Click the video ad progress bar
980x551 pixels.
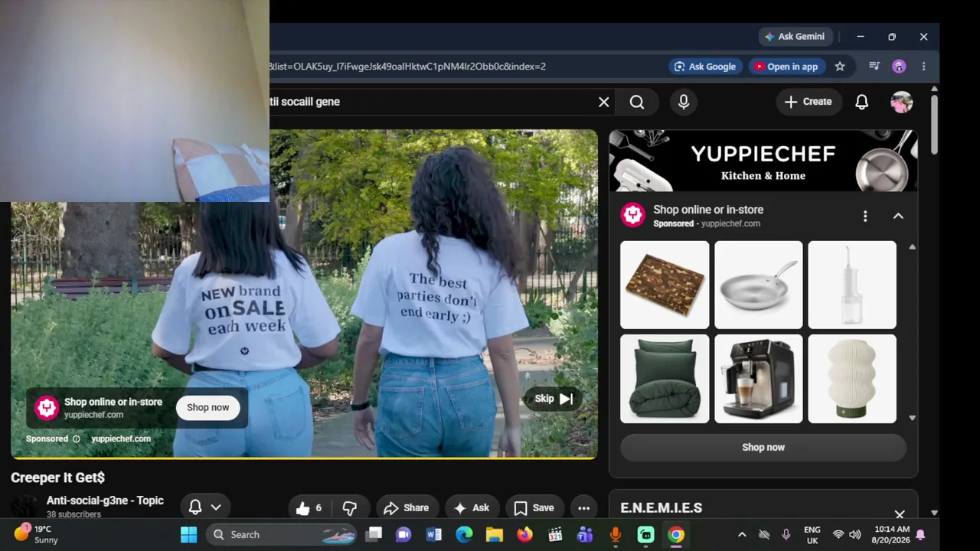coord(304,458)
